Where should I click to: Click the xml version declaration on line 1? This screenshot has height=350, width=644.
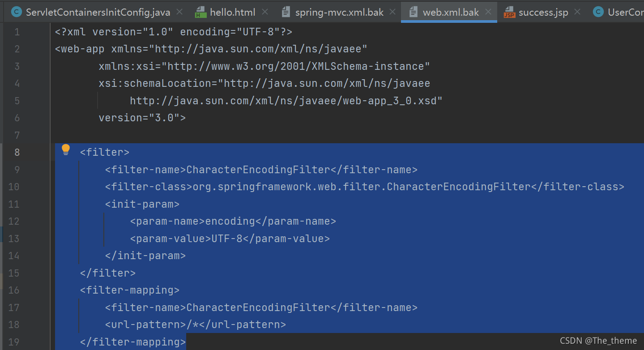tap(174, 32)
